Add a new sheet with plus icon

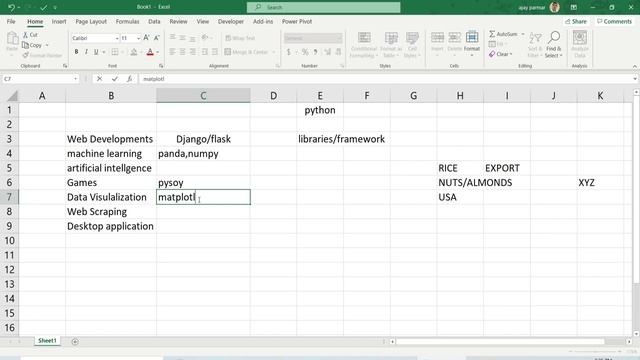pos(75,342)
